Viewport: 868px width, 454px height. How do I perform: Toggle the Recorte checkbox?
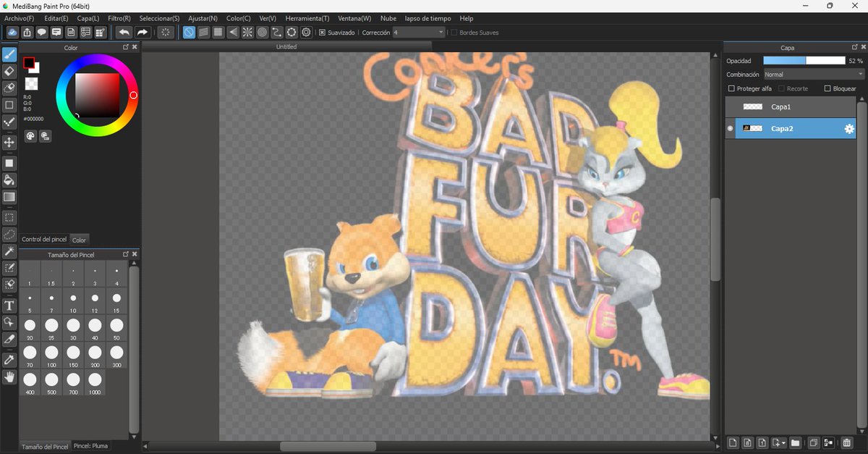coord(780,88)
